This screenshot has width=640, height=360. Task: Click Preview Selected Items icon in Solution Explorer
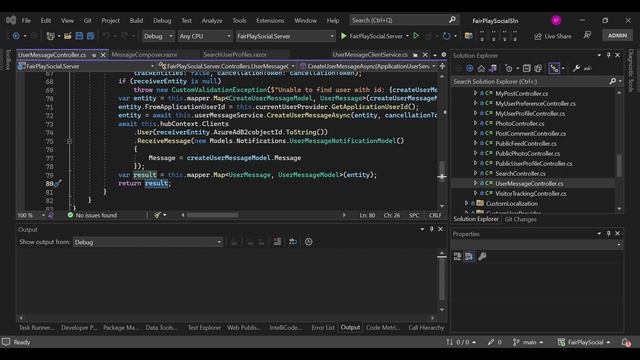pos(587,69)
